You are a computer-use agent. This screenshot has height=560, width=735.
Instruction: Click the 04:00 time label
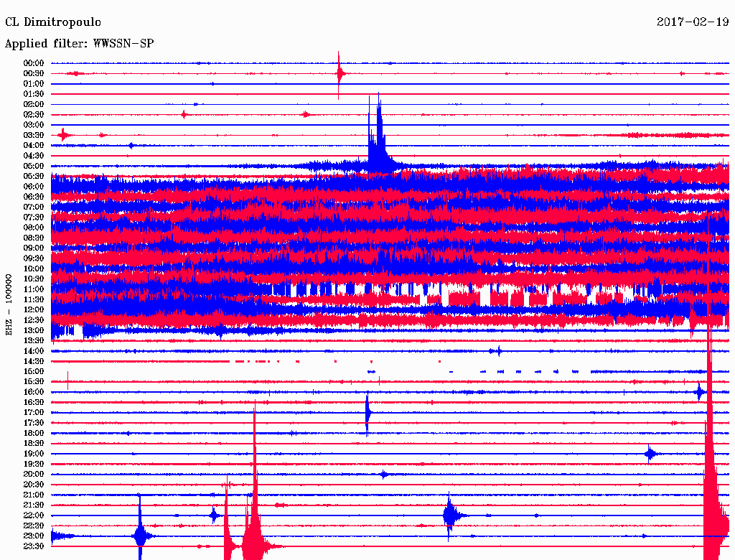(x=34, y=146)
